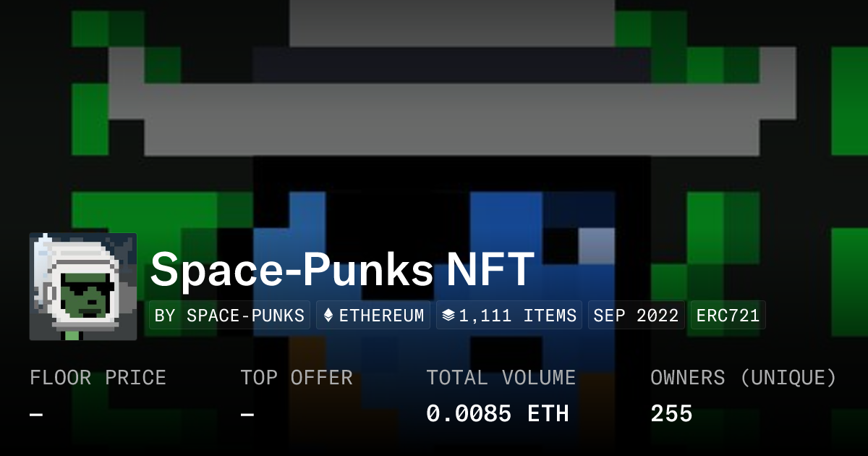The width and height of the screenshot is (868, 456).
Task: Select the ETHEREUM chain pill
Action: click(x=373, y=315)
